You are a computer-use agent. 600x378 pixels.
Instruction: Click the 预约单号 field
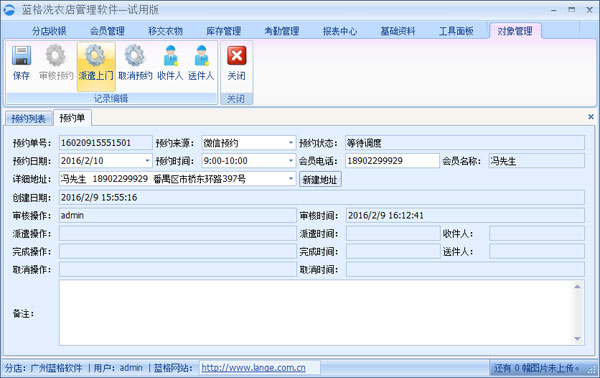click(x=106, y=143)
